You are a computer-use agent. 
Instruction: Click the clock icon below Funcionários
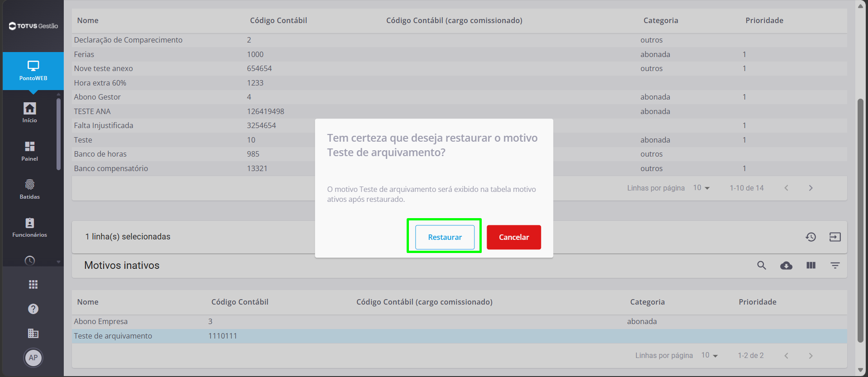pyautogui.click(x=30, y=261)
